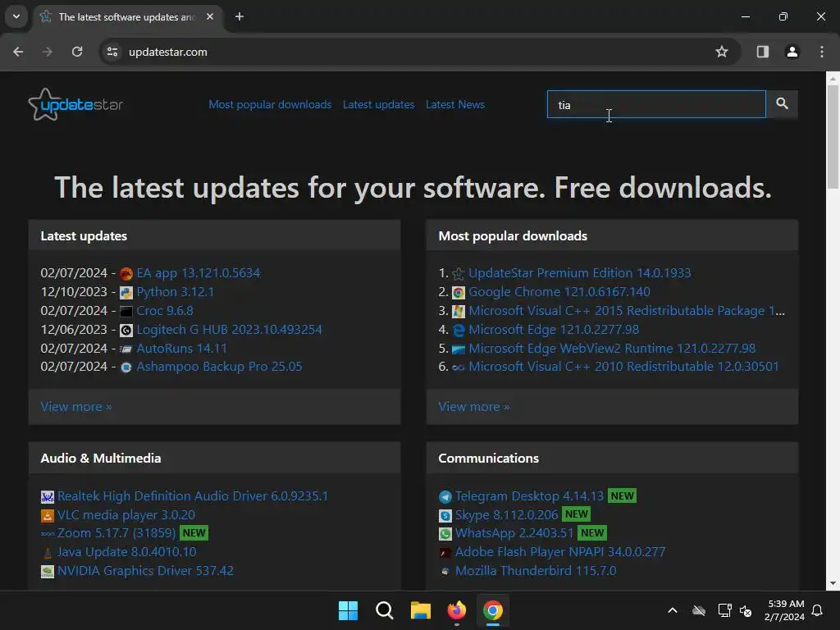
Task: Click the Realtek audio driver icon
Action: (x=47, y=496)
